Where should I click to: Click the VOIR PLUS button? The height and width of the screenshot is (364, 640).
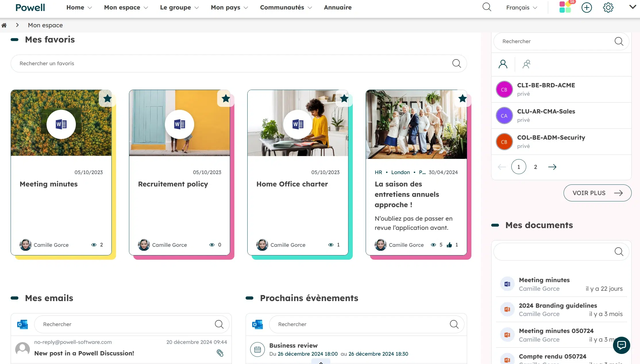click(x=597, y=193)
